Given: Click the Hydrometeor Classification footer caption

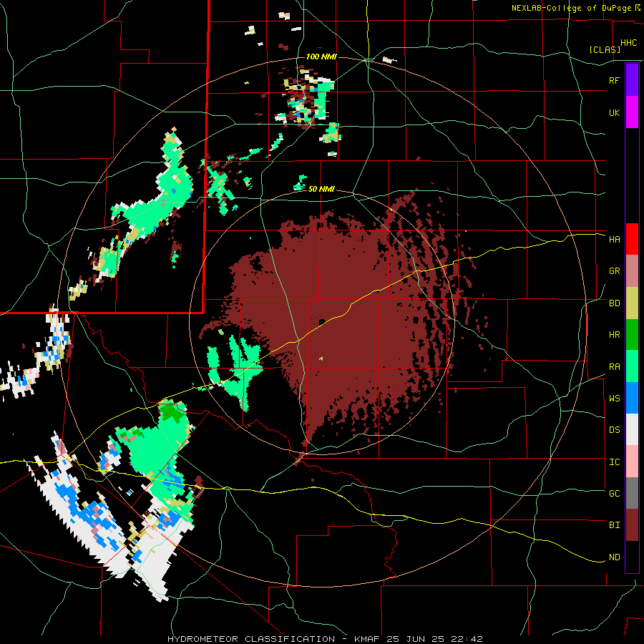Looking at the screenshot, I should 325,639.
